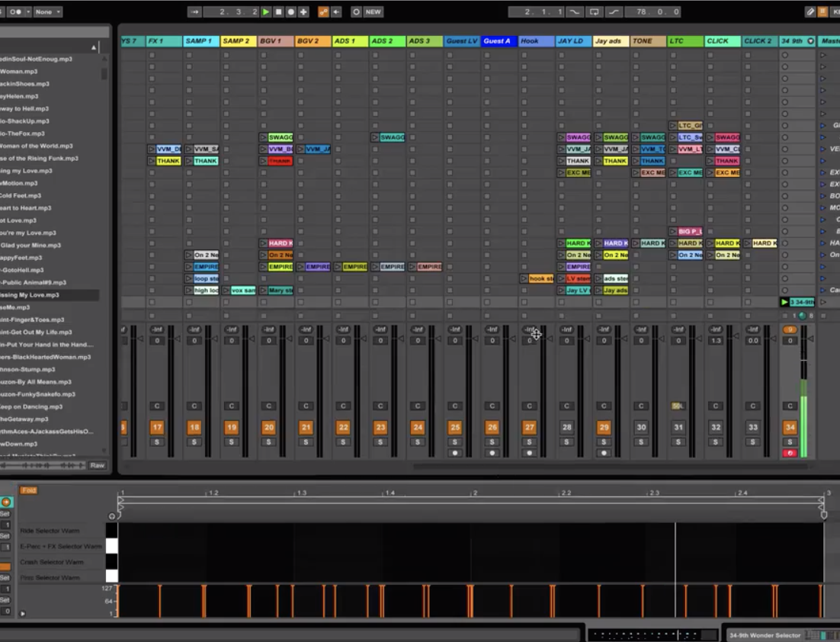
Task: Select the SAMP 2 track header
Action: pos(239,41)
